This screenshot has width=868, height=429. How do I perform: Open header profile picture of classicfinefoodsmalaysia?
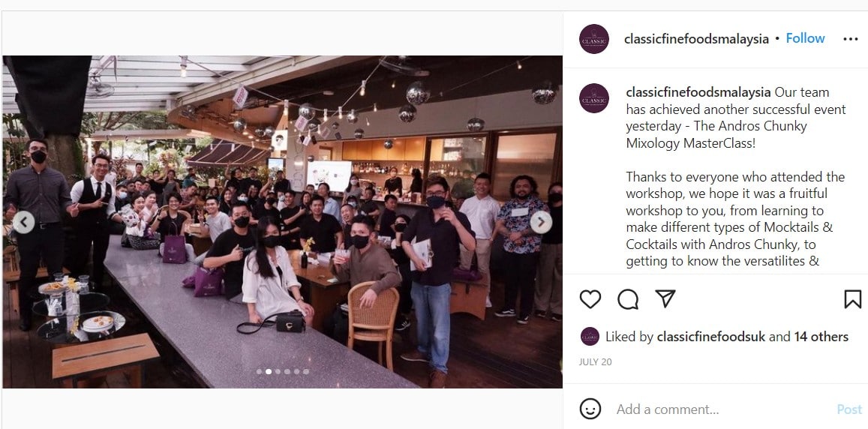coord(594,39)
